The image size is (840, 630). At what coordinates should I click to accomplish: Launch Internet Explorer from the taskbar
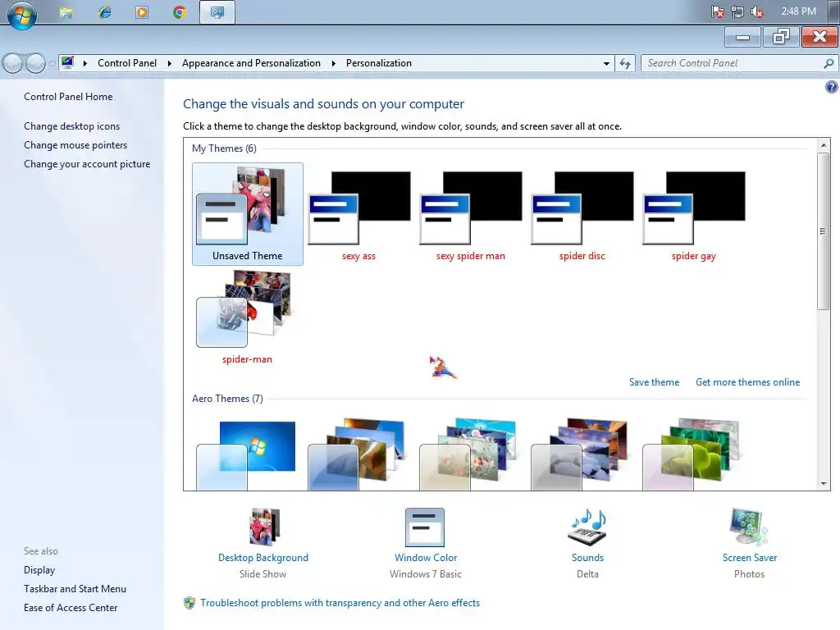pyautogui.click(x=104, y=12)
